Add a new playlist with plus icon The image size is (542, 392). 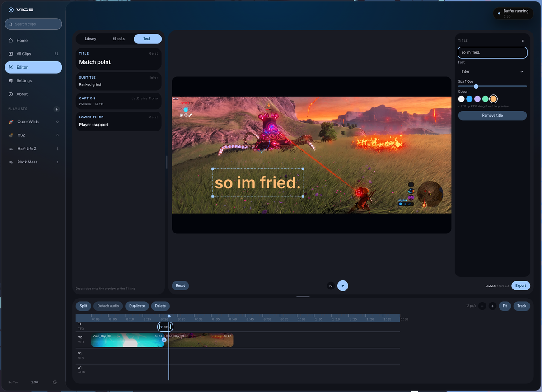[x=56, y=109]
